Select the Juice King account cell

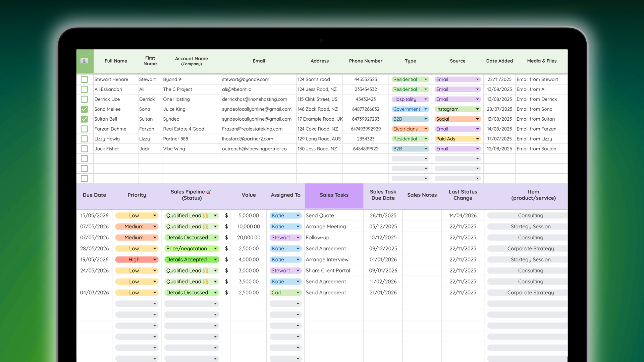[192, 109]
